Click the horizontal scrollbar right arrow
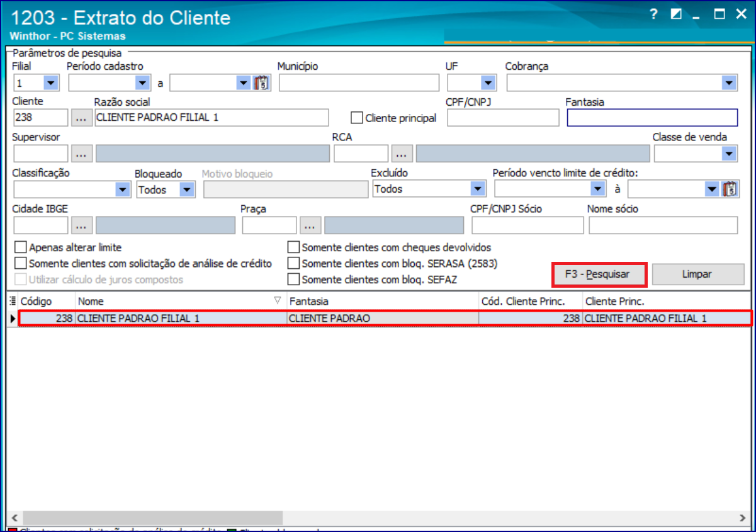The width and height of the screenshot is (756, 532). click(x=741, y=518)
